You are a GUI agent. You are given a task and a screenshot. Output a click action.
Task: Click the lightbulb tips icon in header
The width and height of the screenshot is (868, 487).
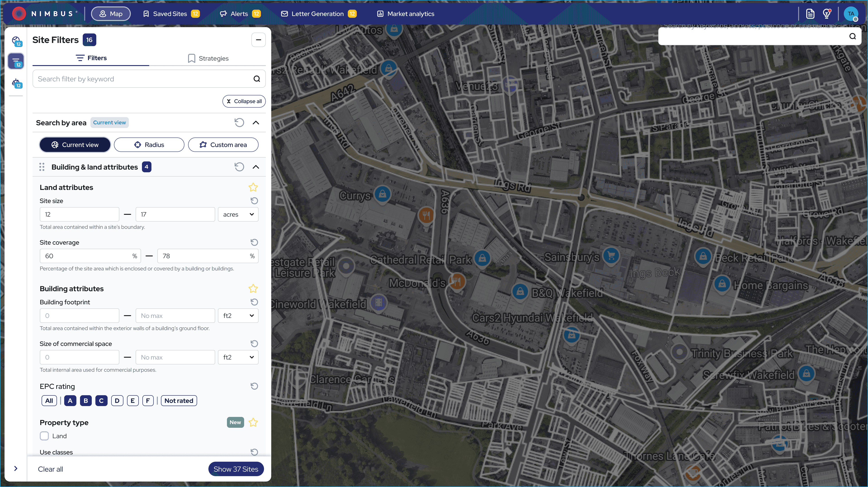(826, 14)
